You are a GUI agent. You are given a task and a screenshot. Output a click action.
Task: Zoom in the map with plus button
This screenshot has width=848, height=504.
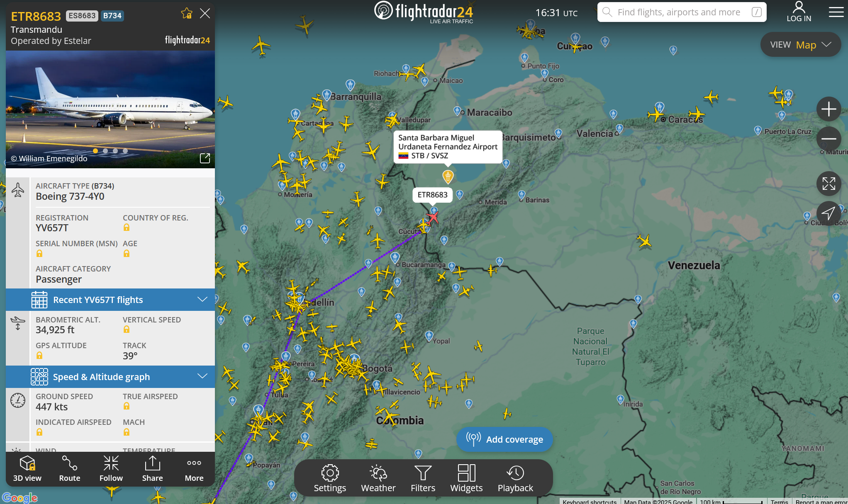click(x=829, y=109)
